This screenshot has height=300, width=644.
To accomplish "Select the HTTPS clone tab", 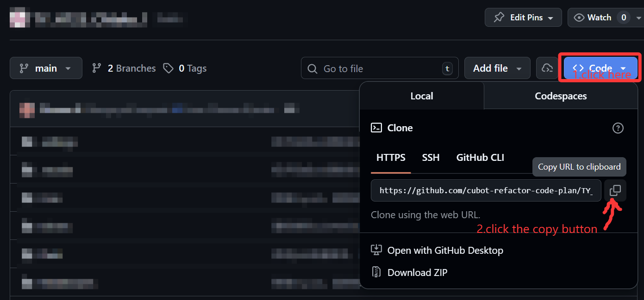I will coord(391,158).
